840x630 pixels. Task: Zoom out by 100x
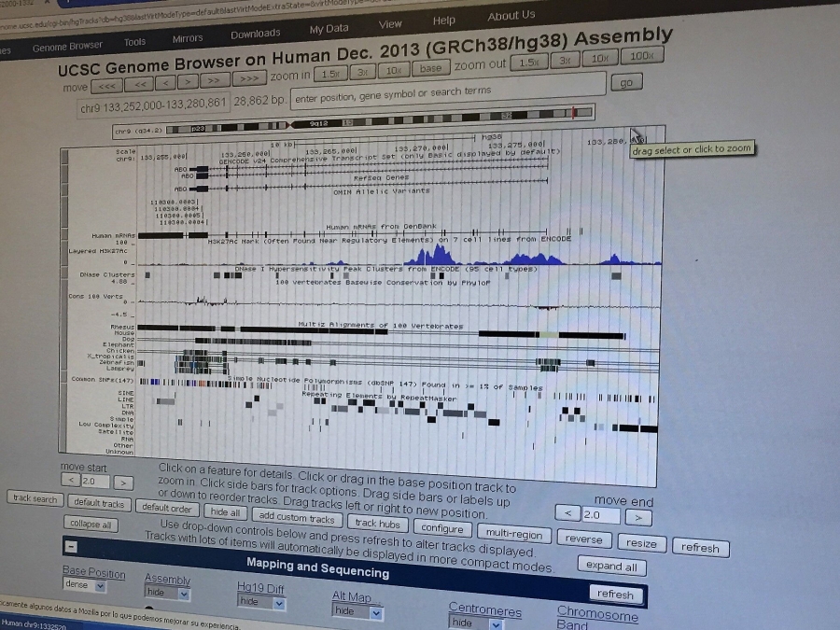(x=642, y=55)
